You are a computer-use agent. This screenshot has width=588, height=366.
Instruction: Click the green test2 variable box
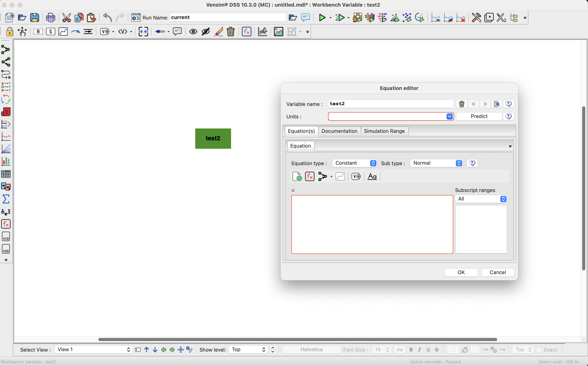tap(213, 138)
